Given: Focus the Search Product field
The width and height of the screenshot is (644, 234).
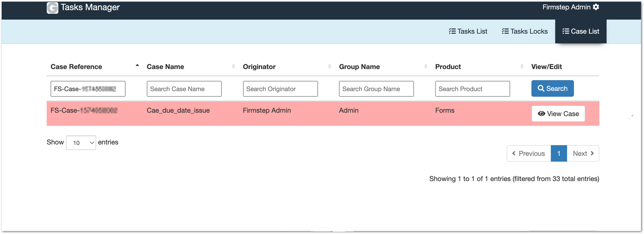Looking at the screenshot, I should (473, 89).
